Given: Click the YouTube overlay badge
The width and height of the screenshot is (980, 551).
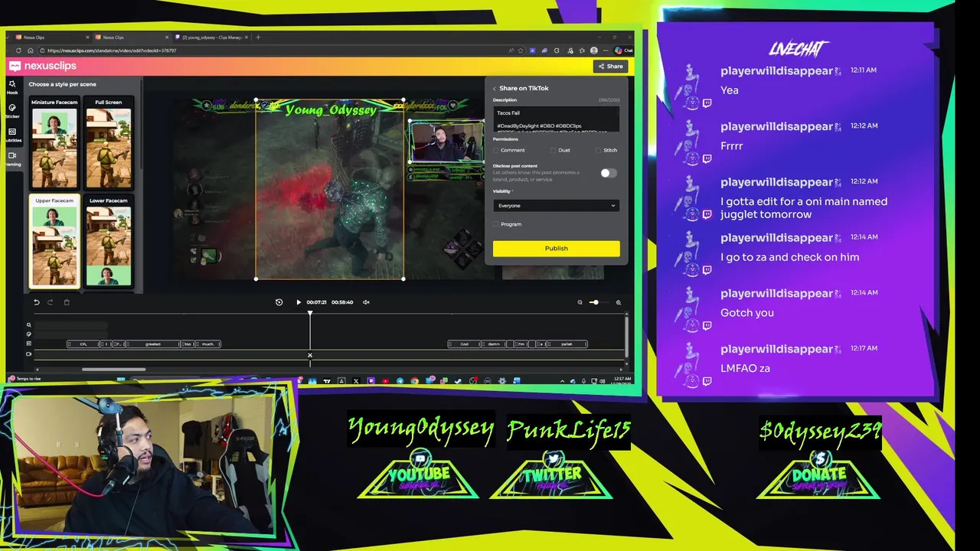Looking at the screenshot, I should coord(419,473).
